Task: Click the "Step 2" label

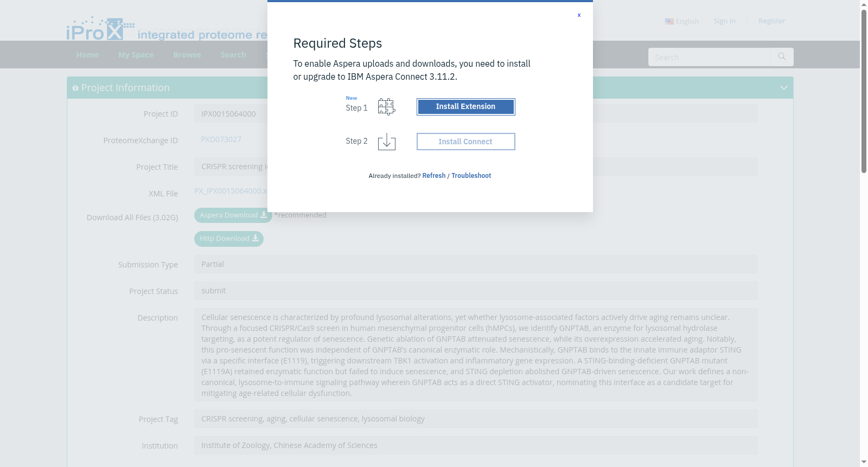Action: 356,141
